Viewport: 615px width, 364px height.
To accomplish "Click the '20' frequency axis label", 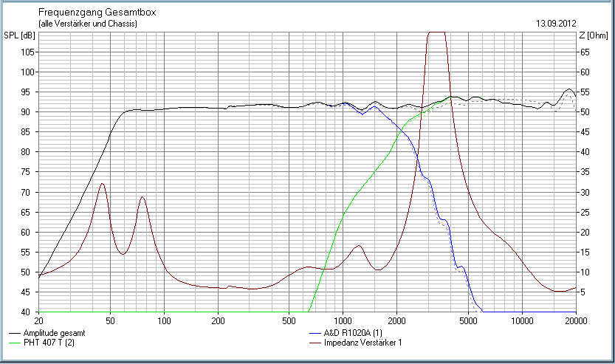I will point(39,321).
